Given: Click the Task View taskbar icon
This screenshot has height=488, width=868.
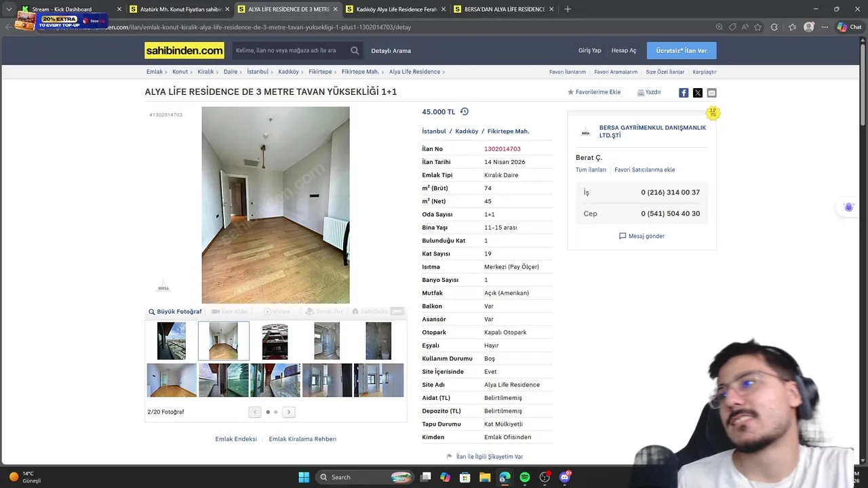Looking at the screenshot, I should (425, 477).
